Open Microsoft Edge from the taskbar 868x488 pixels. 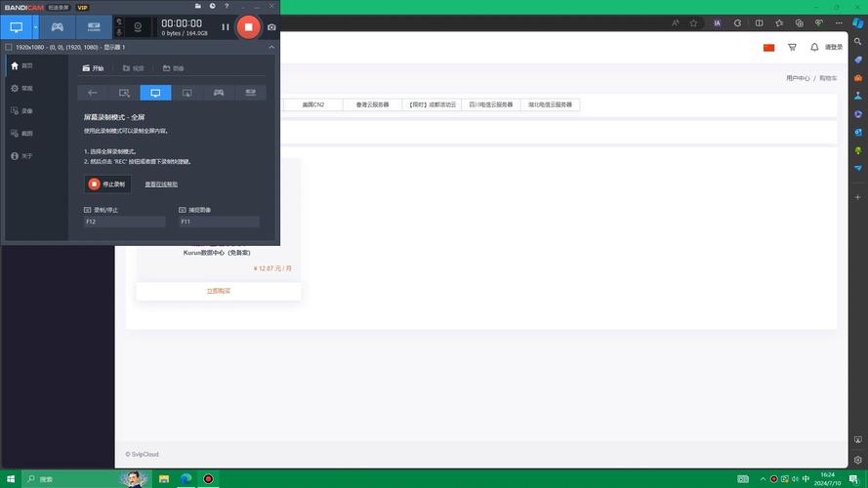pyautogui.click(x=186, y=478)
